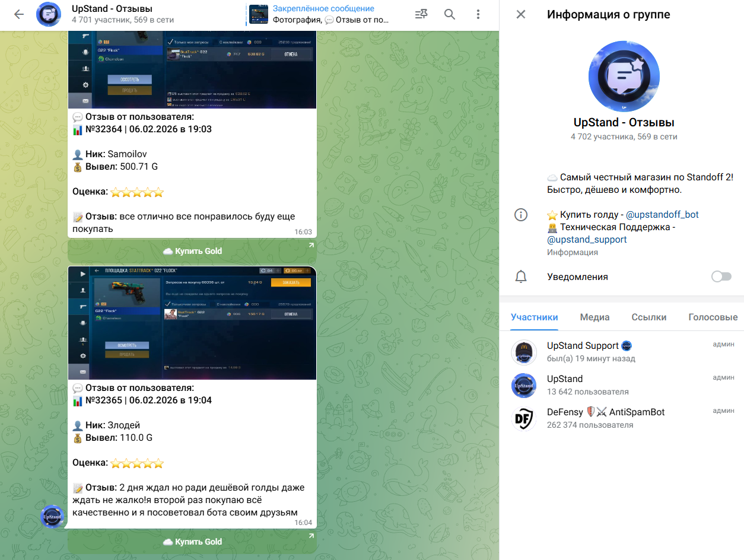Open DeFensy AntiSpamBot member row

(x=622, y=418)
